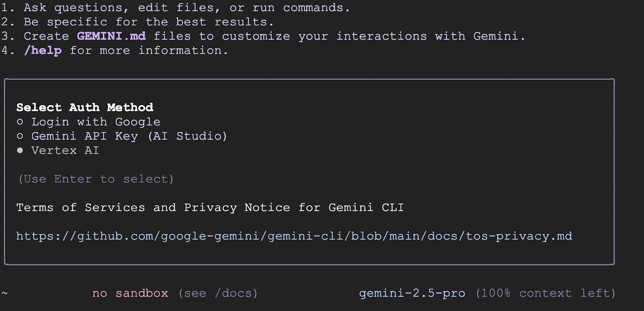Click the gemini-2.5-pro model name

click(412, 293)
